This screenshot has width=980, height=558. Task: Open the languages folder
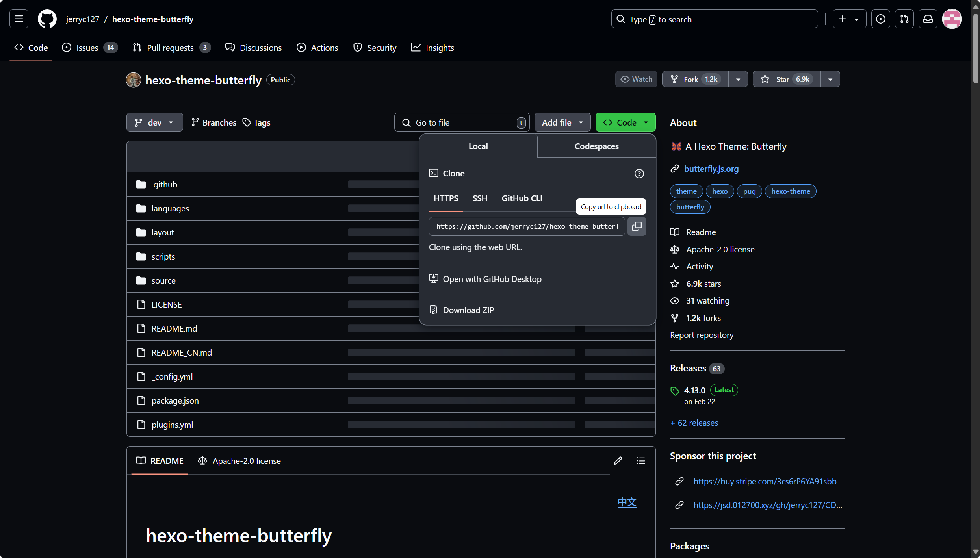[x=170, y=208]
